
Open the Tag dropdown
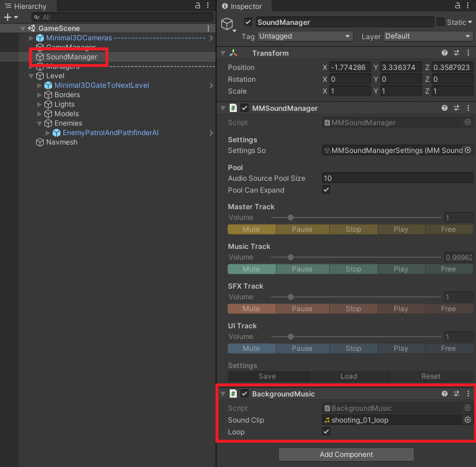[305, 36]
